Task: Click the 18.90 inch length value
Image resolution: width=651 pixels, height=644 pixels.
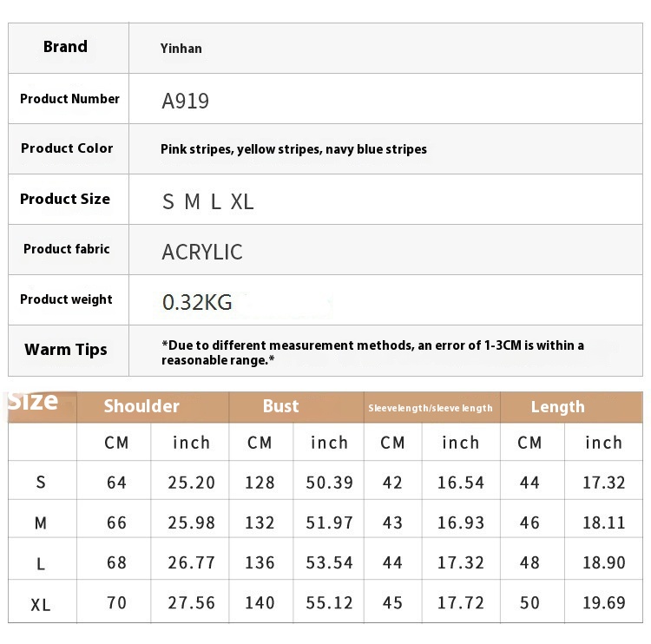Action: 603,562
